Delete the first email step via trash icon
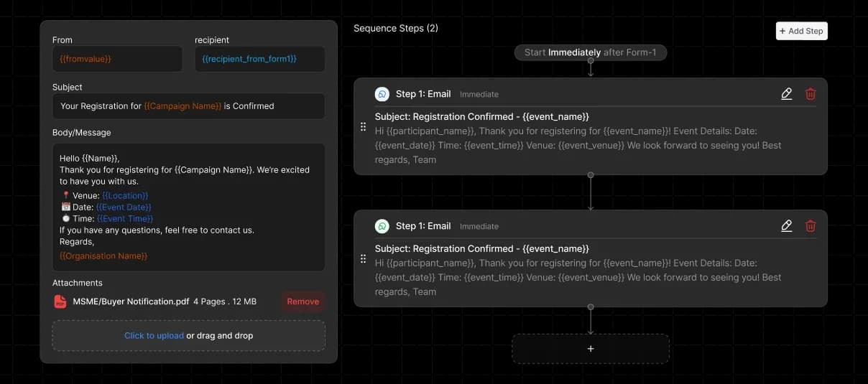 coord(811,94)
